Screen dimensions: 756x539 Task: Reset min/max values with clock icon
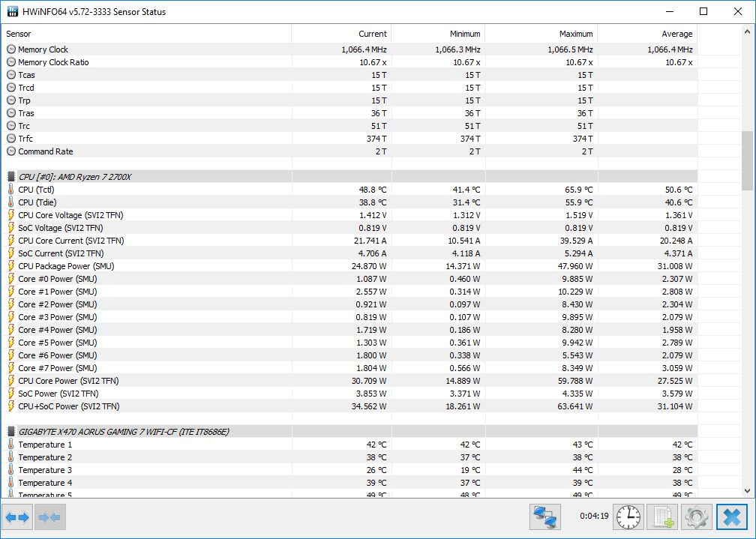tap(628, 517)
